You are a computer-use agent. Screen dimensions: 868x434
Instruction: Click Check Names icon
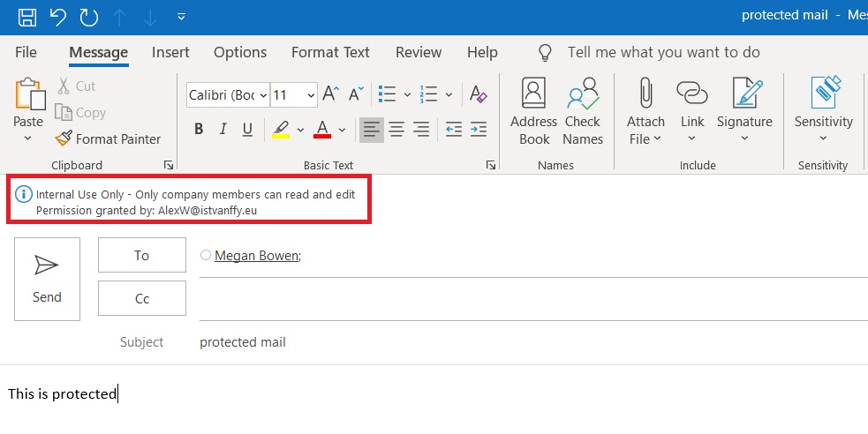[583, 111]
